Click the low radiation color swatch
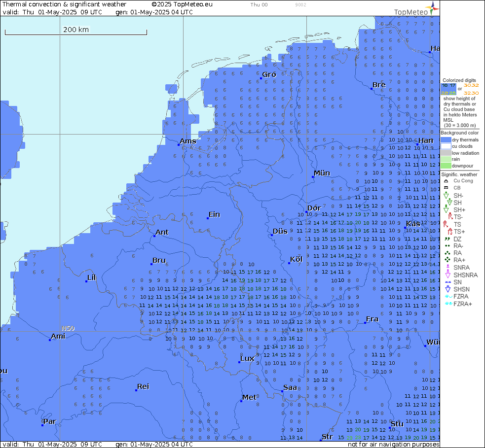 tap(446, 153)
